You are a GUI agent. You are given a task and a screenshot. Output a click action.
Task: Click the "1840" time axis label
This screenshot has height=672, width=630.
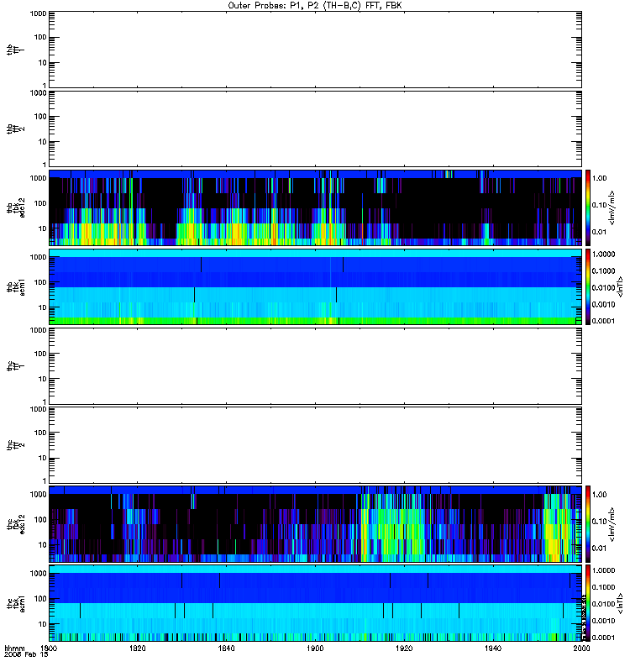tap(226, 648)
